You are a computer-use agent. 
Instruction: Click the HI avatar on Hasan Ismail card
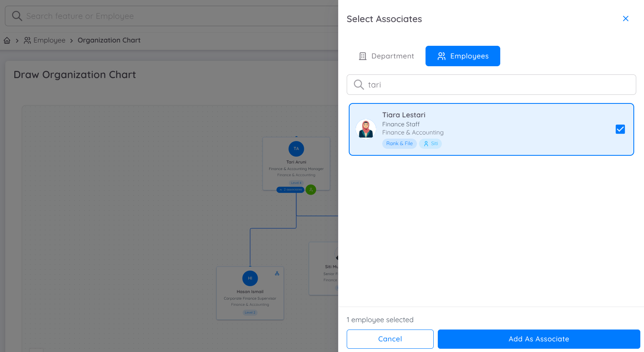point(250,278)
